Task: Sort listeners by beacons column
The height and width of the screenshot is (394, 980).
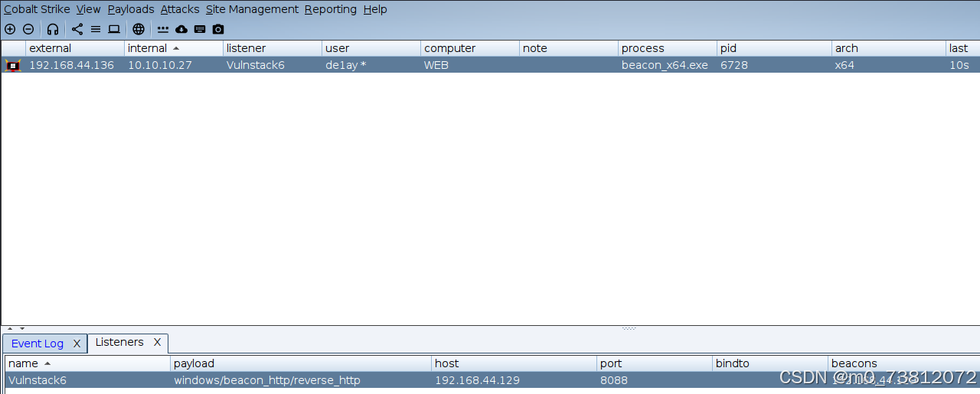Action: [x=903, y=363]
